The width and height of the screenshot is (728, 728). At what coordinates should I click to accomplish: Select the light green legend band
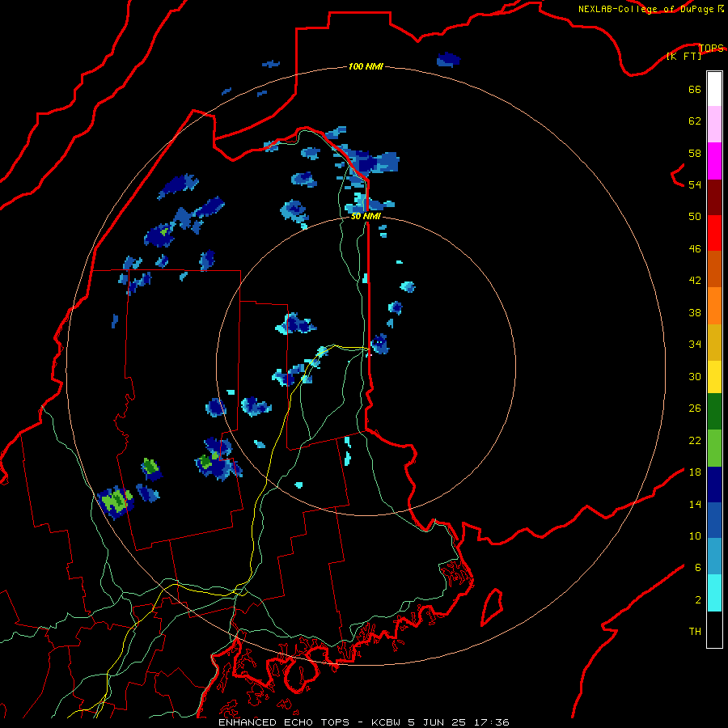(x=714, y=448)
